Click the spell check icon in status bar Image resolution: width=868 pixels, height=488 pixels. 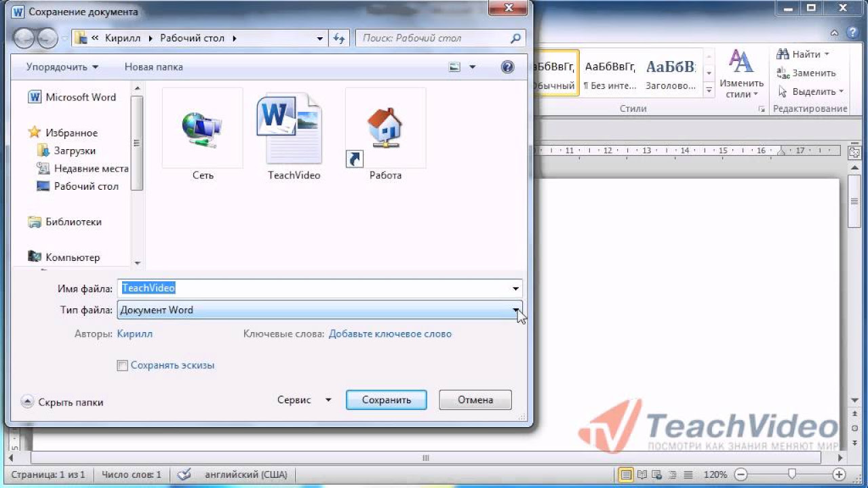tap(184, 475)
